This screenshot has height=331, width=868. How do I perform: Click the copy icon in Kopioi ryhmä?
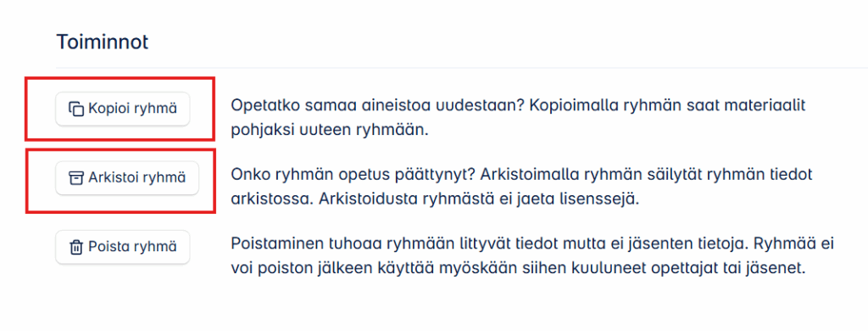click(x=75, y=109)
